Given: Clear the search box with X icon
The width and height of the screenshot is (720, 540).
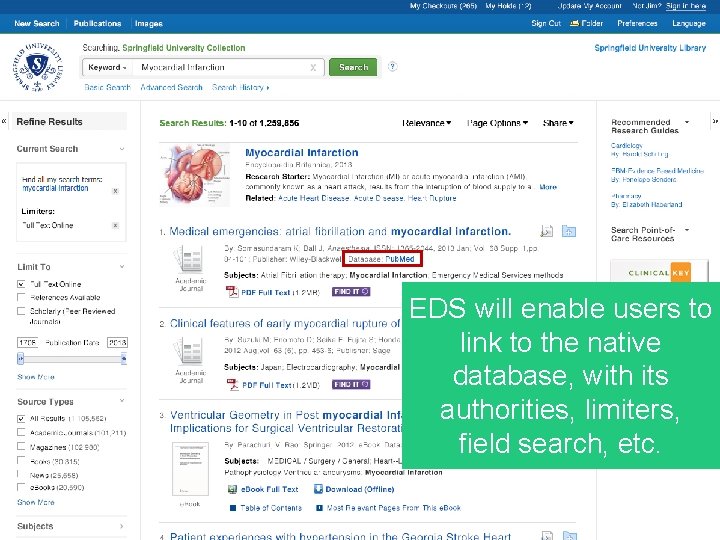Looking at the screenshot, I should [x=313, y=68].
